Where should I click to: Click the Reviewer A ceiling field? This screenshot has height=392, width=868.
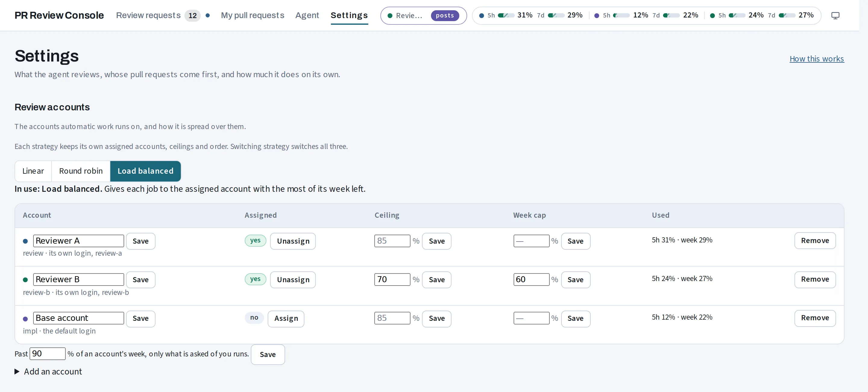click(x=392, y=241)
